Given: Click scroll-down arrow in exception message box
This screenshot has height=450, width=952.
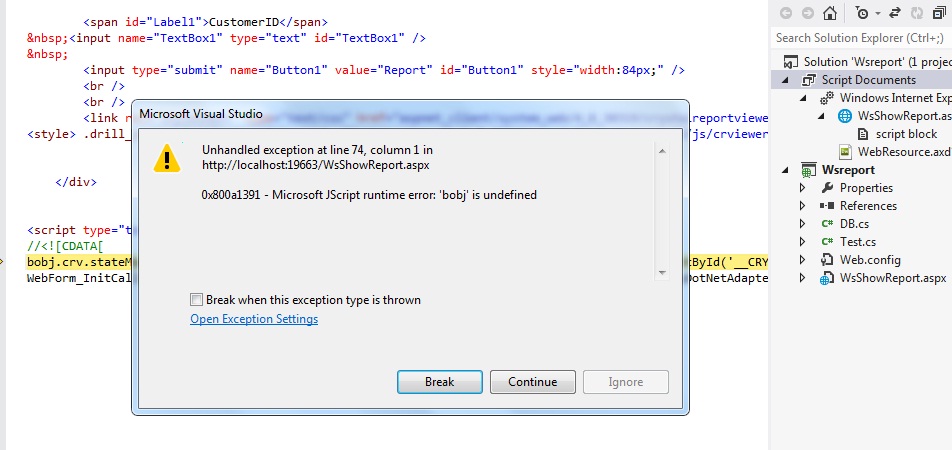Looking at the screenshot, I should 662,273.
